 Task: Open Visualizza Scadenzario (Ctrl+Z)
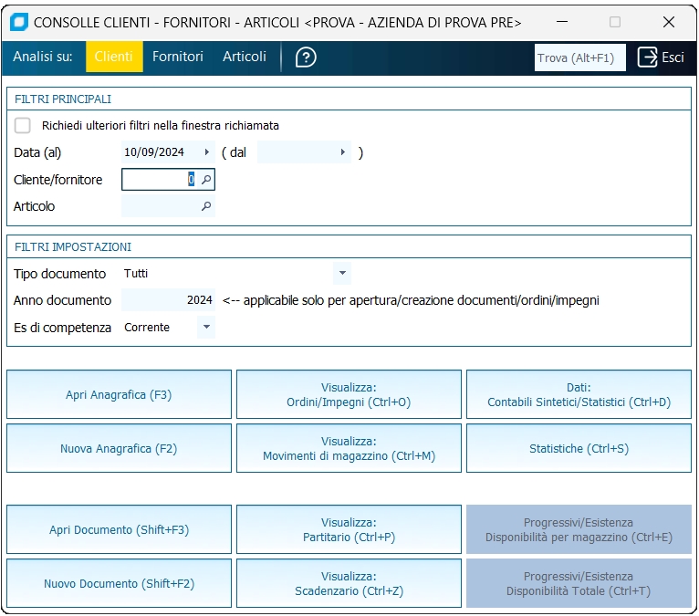[x=349, y=584]
